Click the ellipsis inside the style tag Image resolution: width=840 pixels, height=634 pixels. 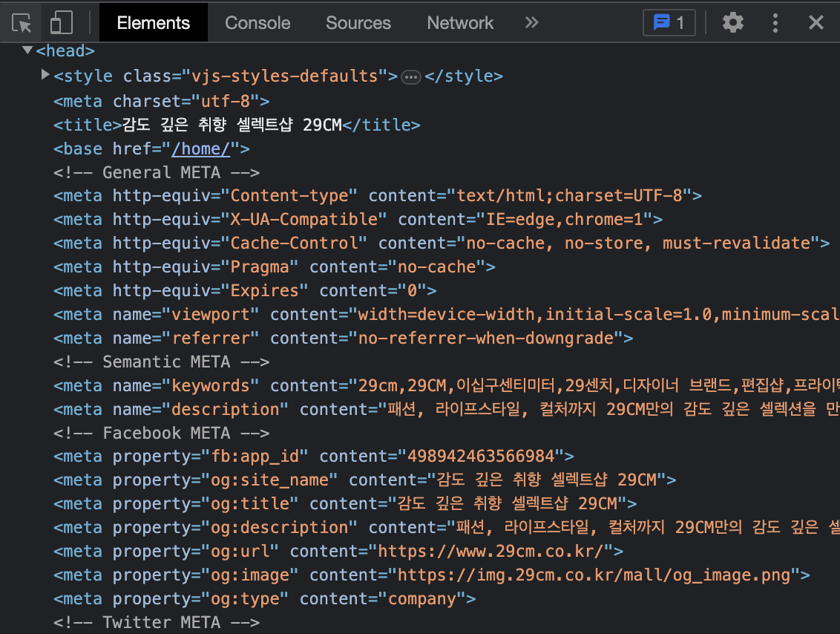click(411, 77)
